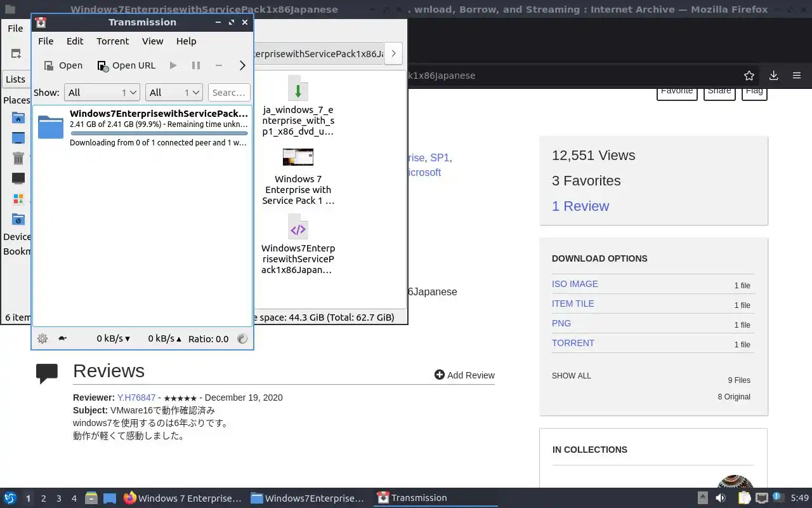Bookmark this page with the star icon

pos(749,76)
